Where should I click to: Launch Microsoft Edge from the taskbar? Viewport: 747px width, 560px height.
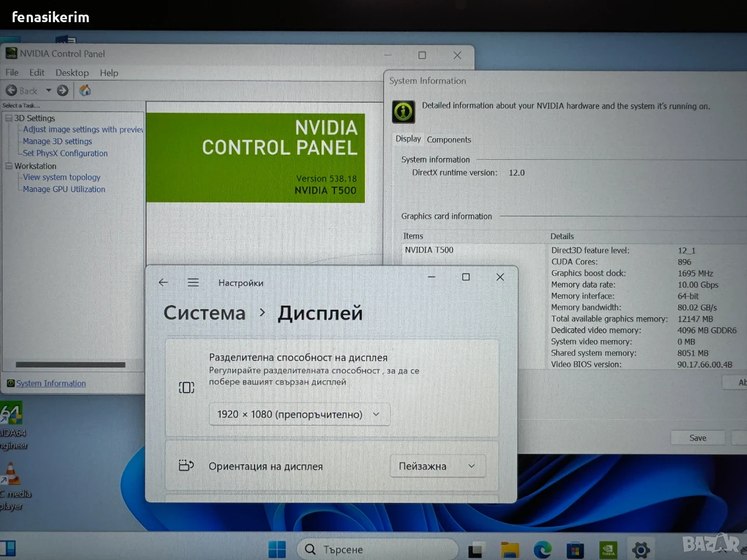point(542,549)
